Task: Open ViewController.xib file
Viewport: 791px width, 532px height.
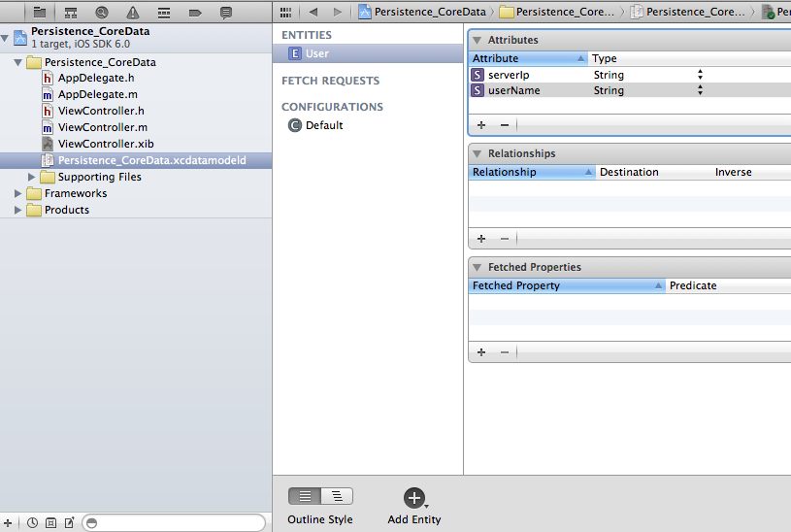Action: [x=106, y=144]
